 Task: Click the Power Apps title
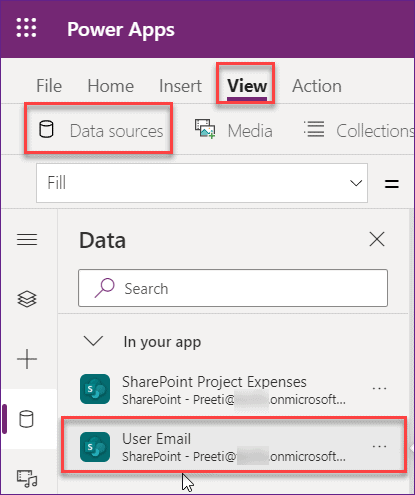point(121,30)
